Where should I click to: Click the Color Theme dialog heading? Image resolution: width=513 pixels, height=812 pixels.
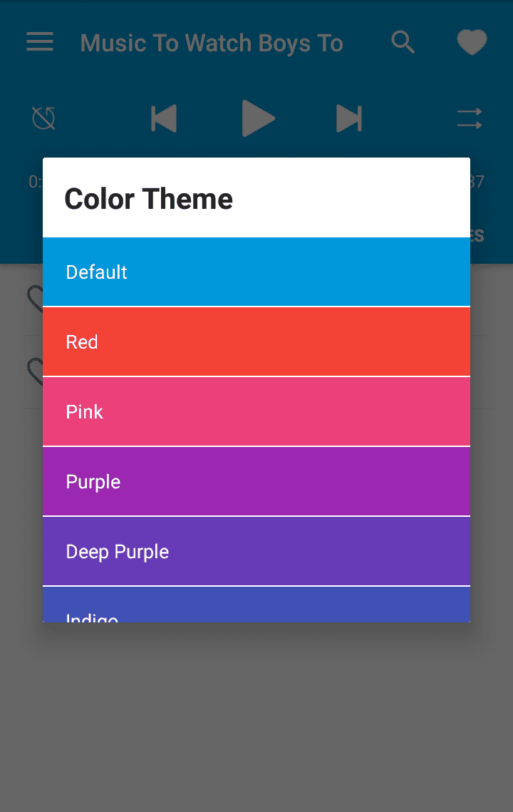149,199
